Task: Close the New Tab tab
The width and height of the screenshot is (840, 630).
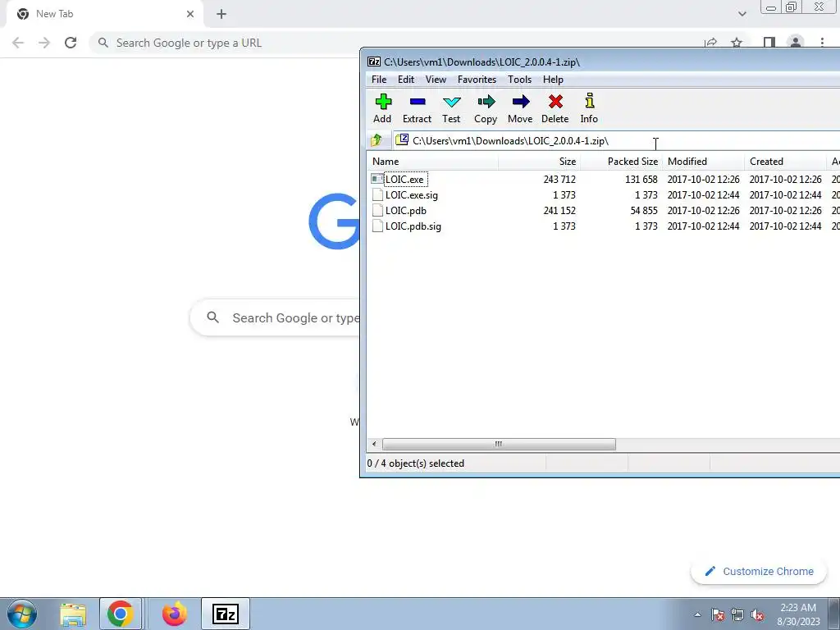Action: 190,14
